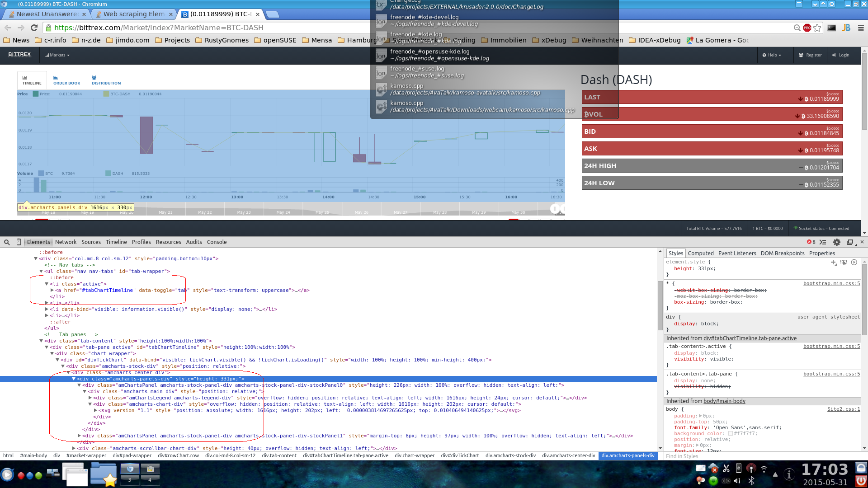This screenshot has width=868, height=488.
Task: Click the mail envelope tray icon
Action: (701, 469)
